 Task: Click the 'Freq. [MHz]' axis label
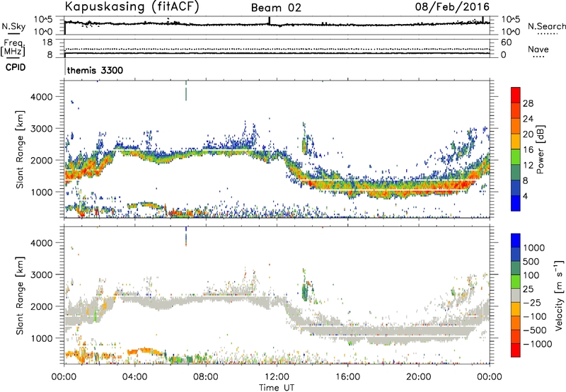[x=13, y=48]
